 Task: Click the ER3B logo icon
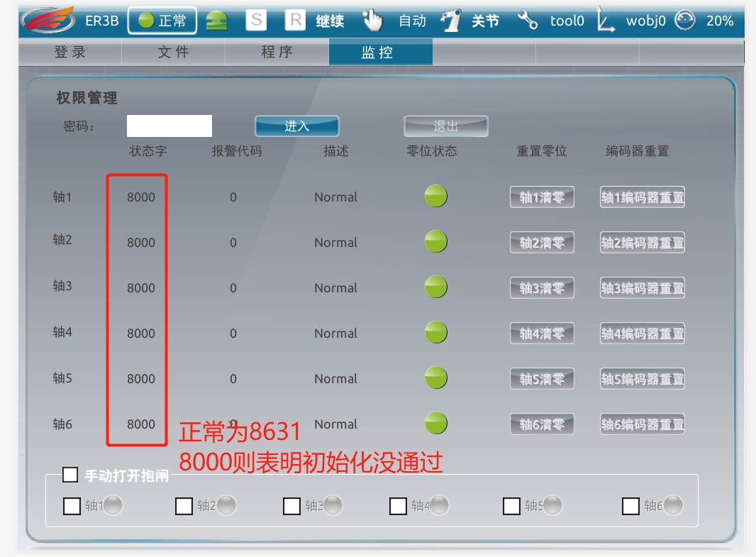[x=48, y=21]
